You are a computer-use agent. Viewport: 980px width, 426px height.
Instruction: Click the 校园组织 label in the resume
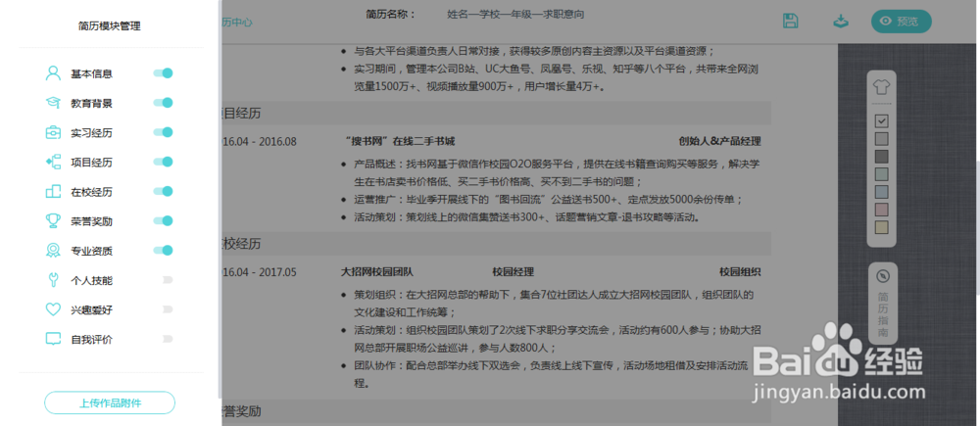[740, 271]
